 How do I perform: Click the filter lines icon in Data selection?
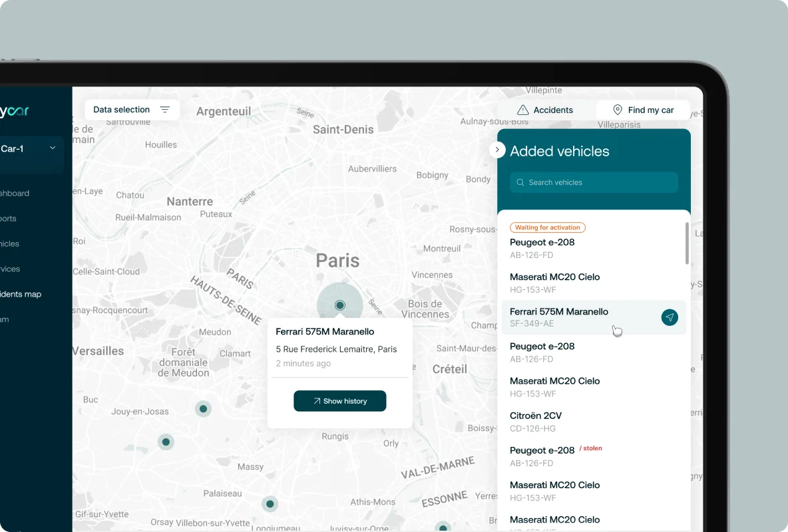click(165, 110)
